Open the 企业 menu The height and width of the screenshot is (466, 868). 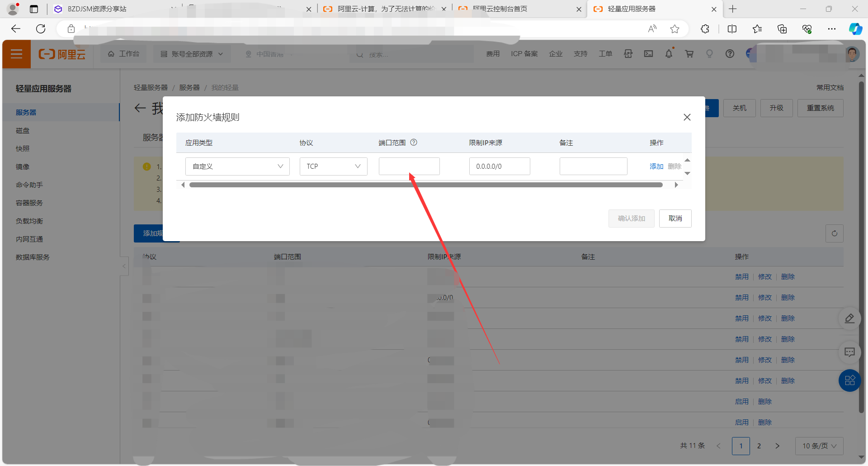pos(556,54)
